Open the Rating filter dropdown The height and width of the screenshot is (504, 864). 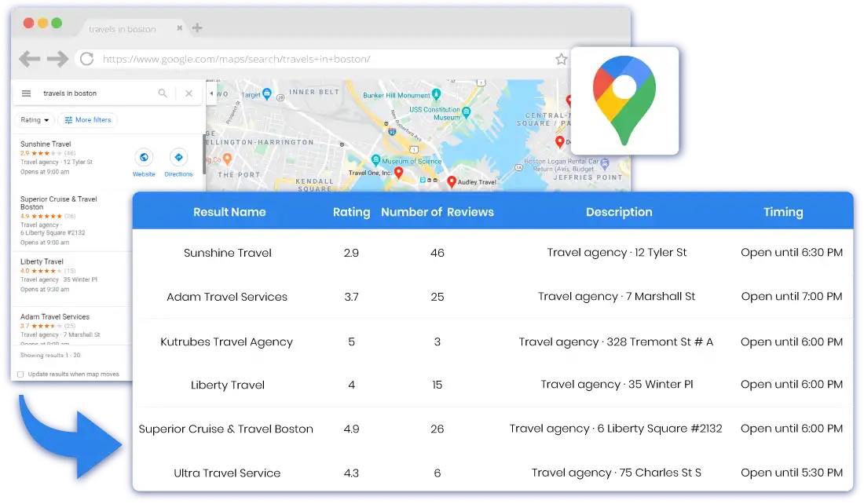[x=34, y=119]
